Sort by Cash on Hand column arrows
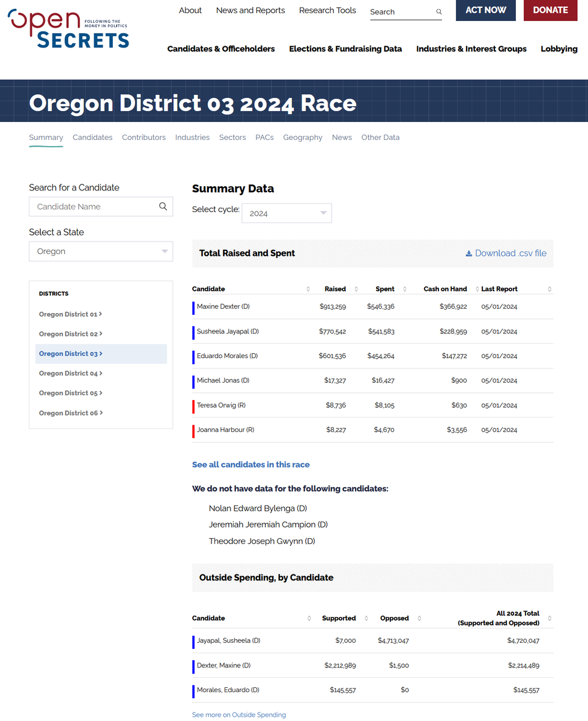This screenshot has height=721, width=588. pyautogui.click(x=477, y=289)
